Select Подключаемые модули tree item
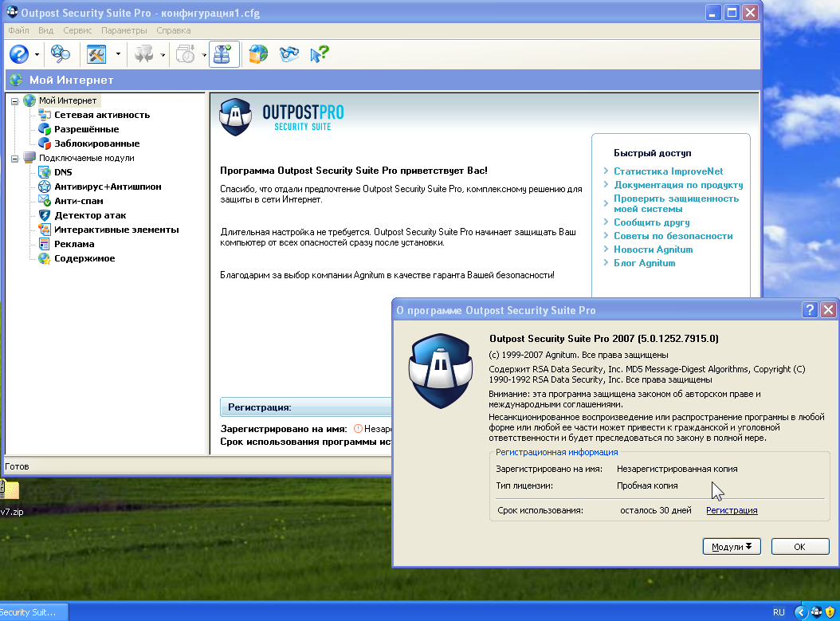This screenshot has width=840, height=621. tap(86, 158)
